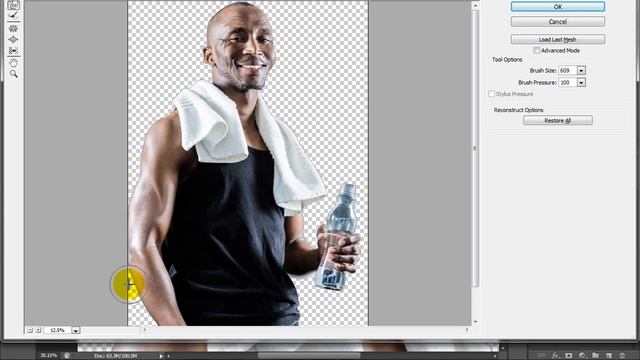Click the document zoom 30.15% field in Photoshop
This screenshot has width=640, height=360.
pyautogui.click(x=49, y=356)
